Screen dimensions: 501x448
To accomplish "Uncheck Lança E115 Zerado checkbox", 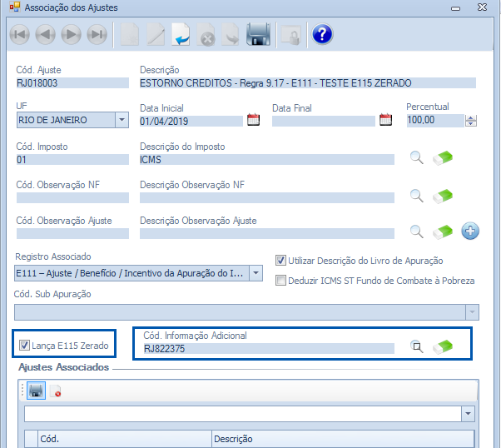I will coord(24,345).
